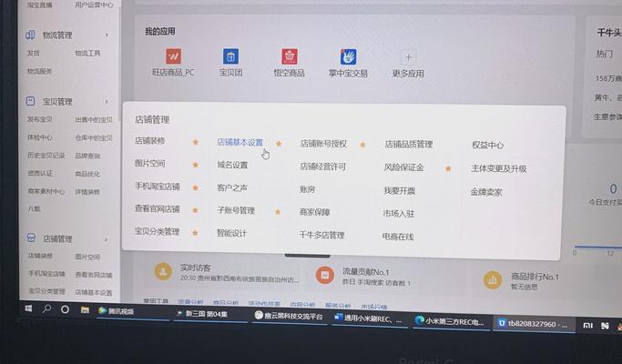
Task: Click the 出售中的宝贝 sidebar link
Action: click(94, 120)
